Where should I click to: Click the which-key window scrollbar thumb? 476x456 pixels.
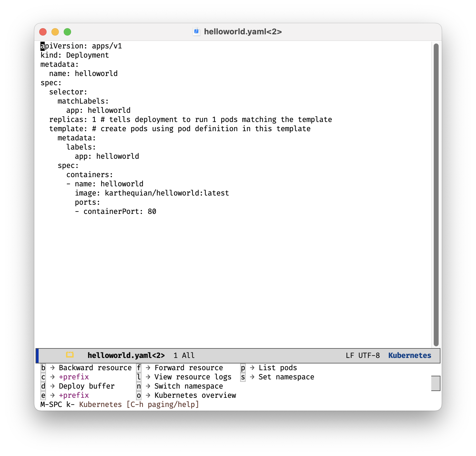436,383
